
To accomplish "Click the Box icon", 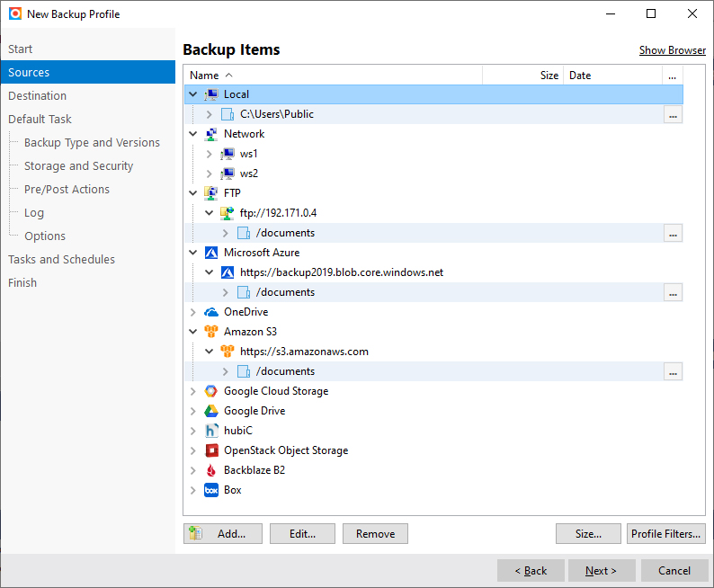I will pyautogui.click(x=211, y=490).
